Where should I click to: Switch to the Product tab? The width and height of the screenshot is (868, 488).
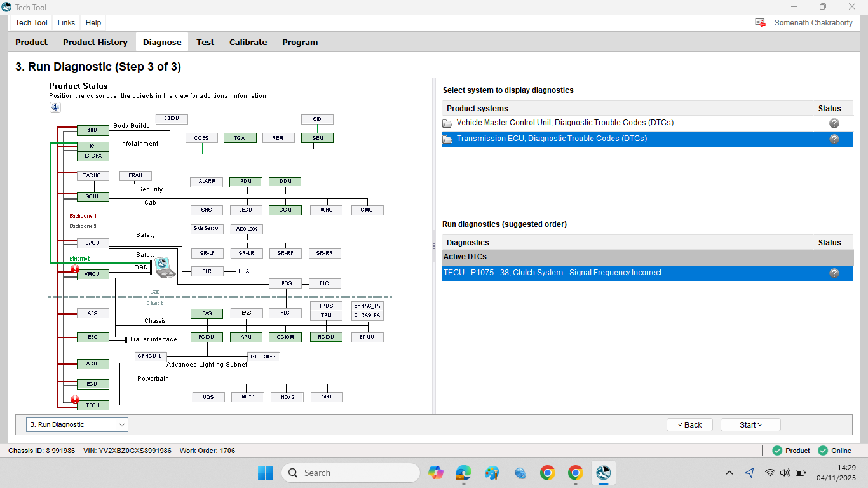point(31,42)
